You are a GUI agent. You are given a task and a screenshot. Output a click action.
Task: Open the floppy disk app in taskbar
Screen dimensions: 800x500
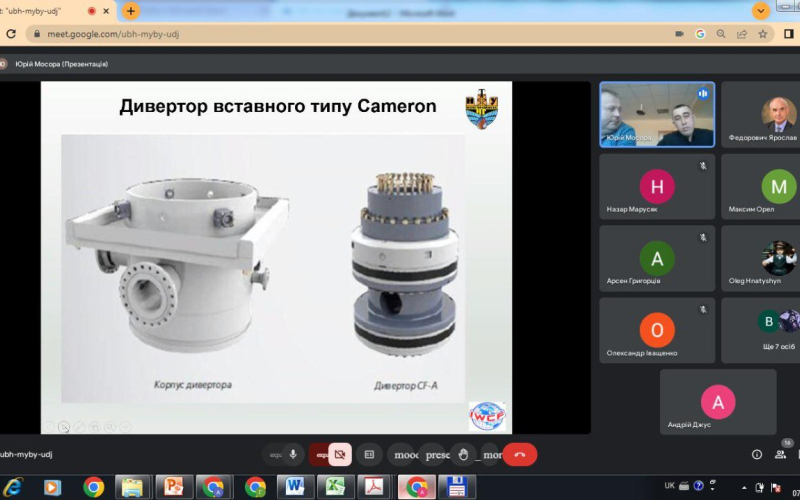[x=457, y=487]
